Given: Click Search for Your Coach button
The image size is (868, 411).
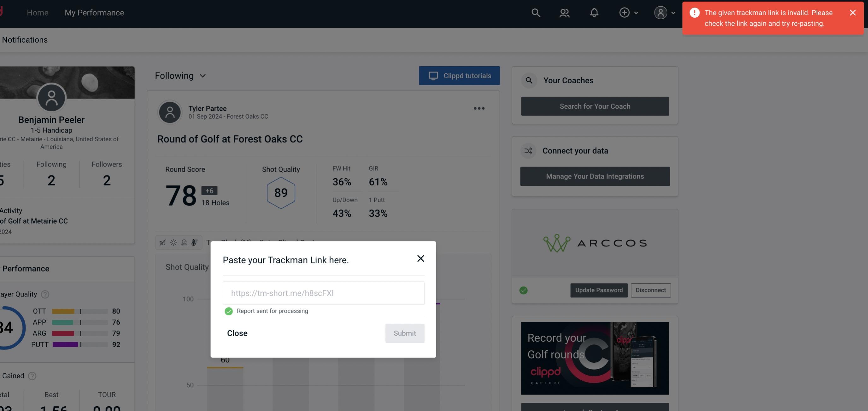Looking at the screenshot, I should pos(595,106).
